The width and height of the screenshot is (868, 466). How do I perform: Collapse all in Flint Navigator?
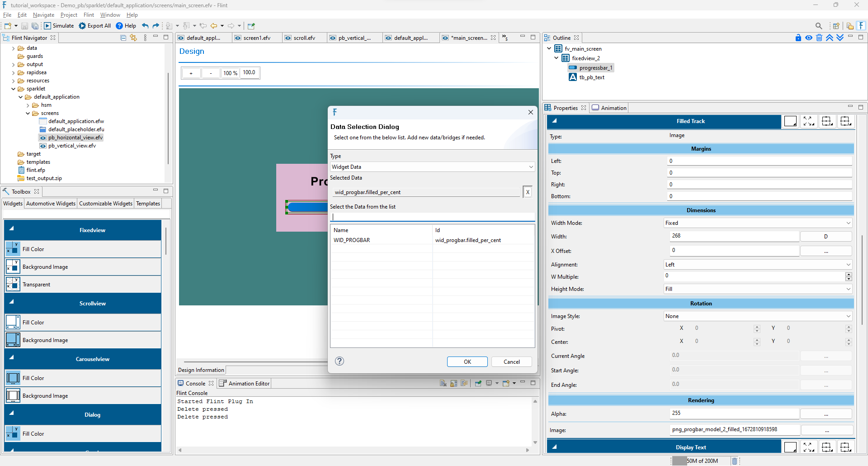coord(123,38)
